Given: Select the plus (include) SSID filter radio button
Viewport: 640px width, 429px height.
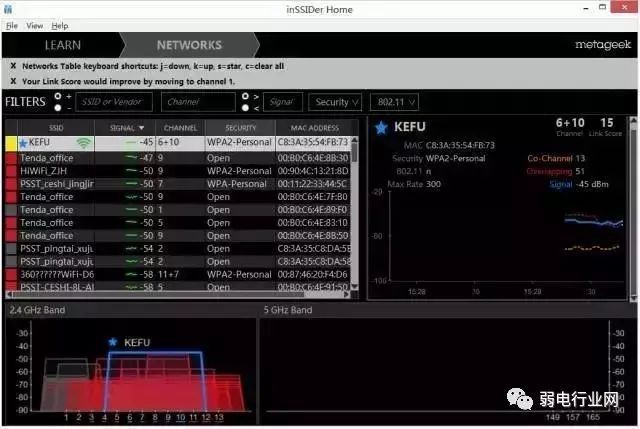Looking at the screenshot, I should click(x=58, y=96).
